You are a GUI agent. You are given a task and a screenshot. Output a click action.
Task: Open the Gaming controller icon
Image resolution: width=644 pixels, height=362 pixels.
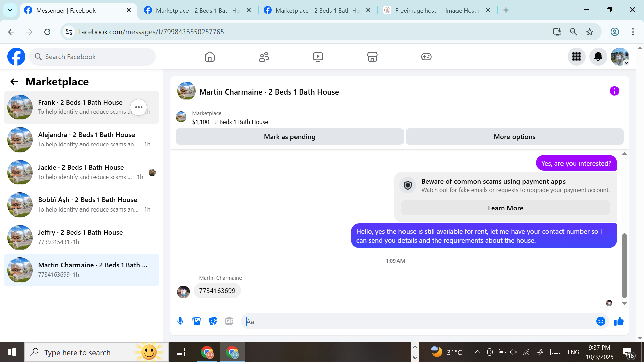pos(426,57)
